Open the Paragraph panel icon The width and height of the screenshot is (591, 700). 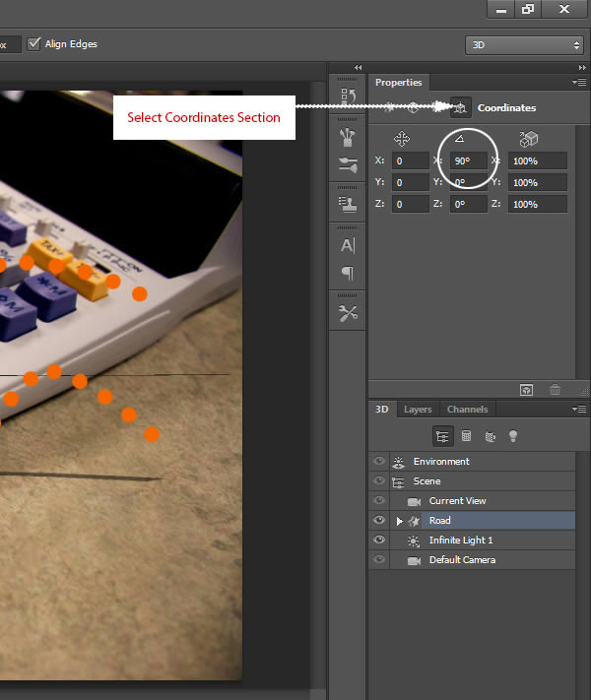348,274
